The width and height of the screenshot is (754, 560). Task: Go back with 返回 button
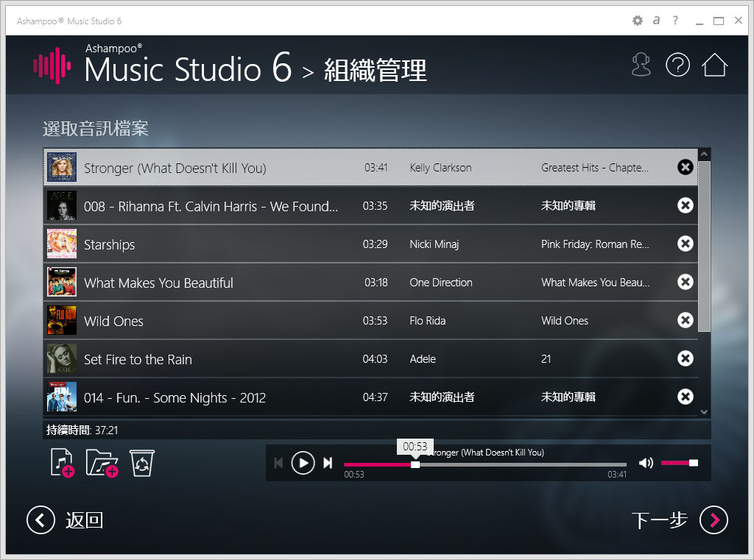click(65, 520)
